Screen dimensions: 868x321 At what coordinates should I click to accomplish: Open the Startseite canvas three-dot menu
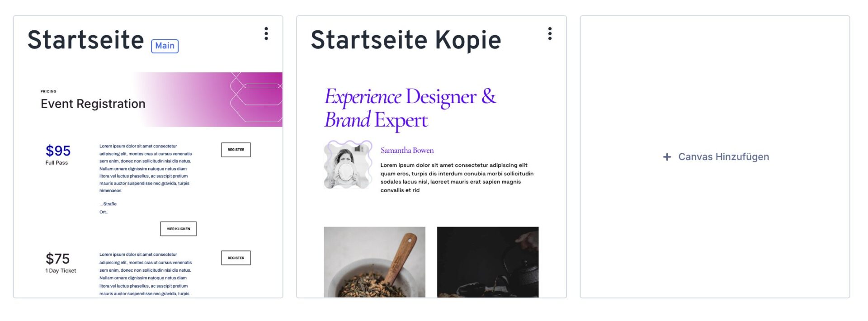[266, 33]
